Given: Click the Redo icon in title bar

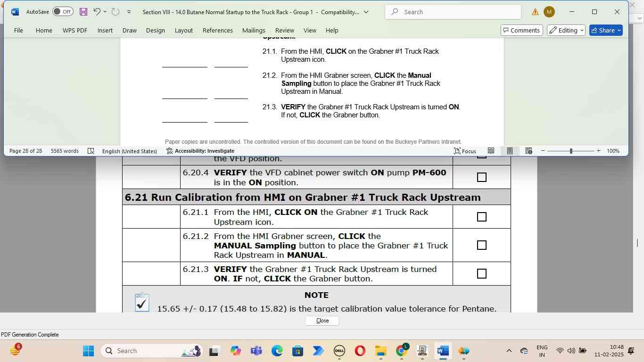Looking at the screenshot, I should coord(116,12).
